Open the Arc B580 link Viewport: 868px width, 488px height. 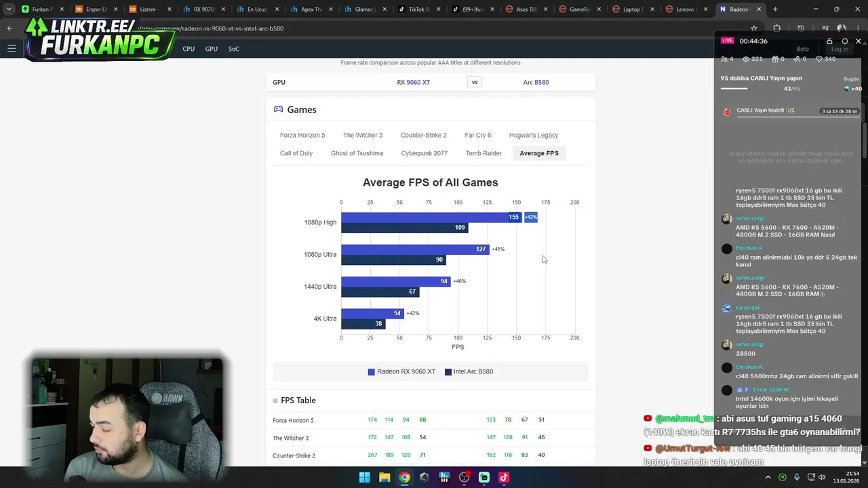(536, 82)
